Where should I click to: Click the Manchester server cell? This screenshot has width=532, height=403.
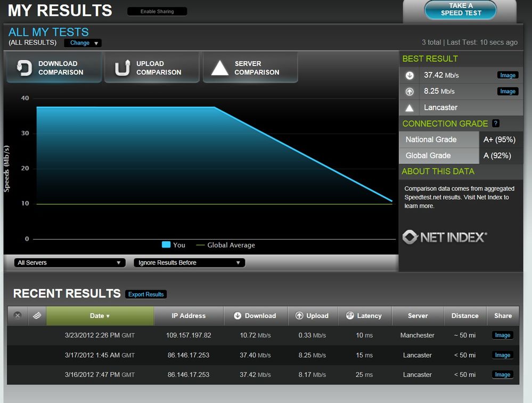pyautogui.click(x=418, y=335)
